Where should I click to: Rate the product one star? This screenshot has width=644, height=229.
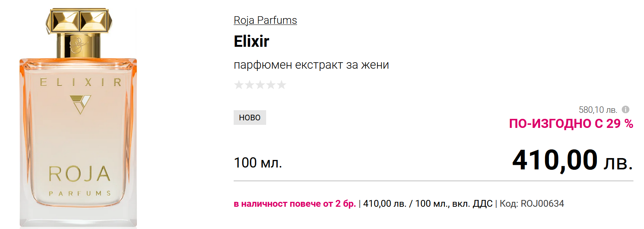[239, 85]
